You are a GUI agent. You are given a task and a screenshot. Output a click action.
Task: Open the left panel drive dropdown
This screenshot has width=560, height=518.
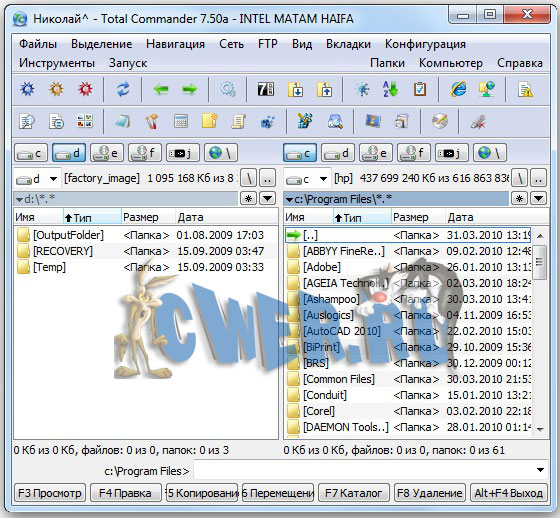pos(53,178)
